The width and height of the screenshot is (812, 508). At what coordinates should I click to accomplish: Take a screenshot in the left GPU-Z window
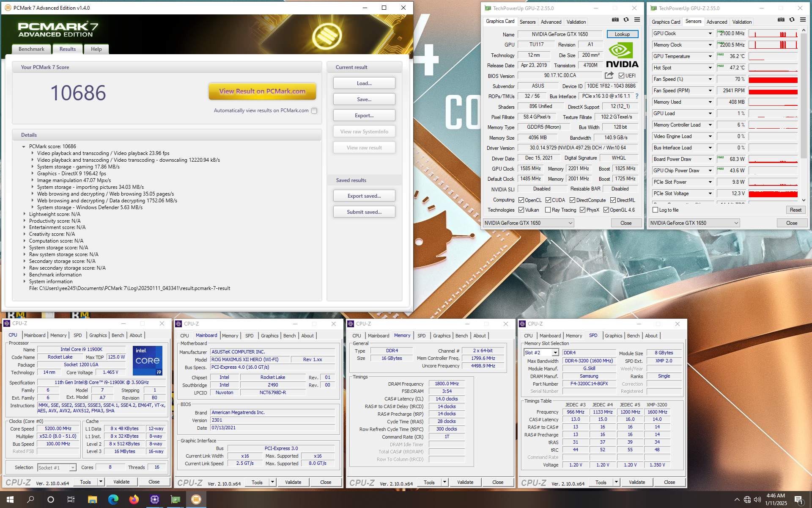tap(615, 20)
